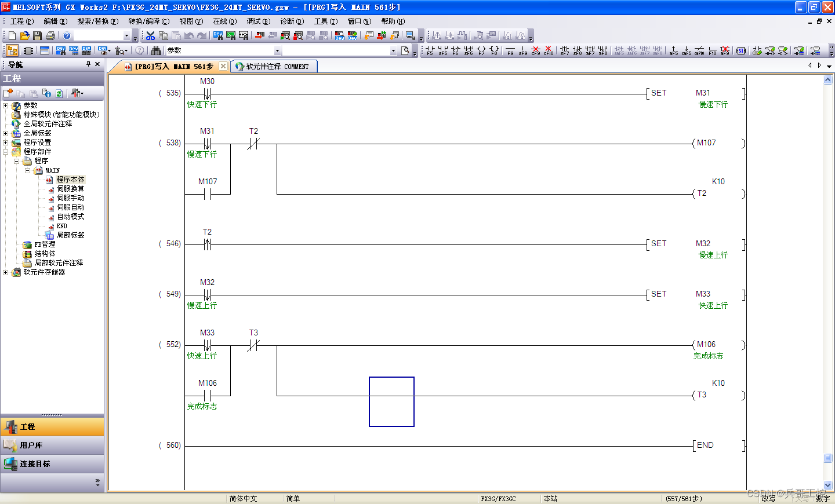835x504 pixels.
Task: Click the ladder editor vertical scrollbar
Action: pyautogui.click(x=828, y=283)
